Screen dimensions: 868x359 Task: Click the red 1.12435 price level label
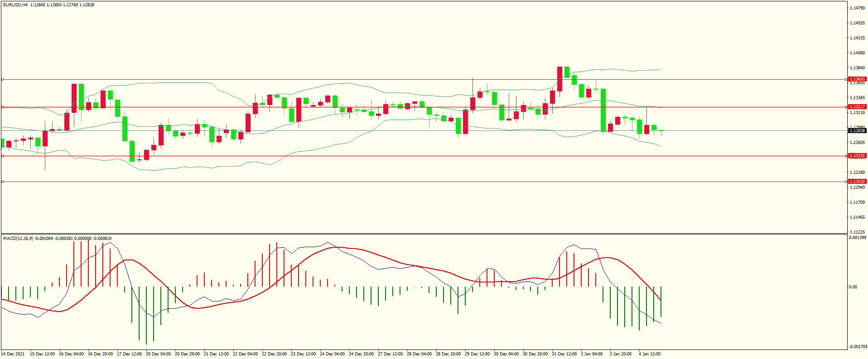(x=857, y=156)
